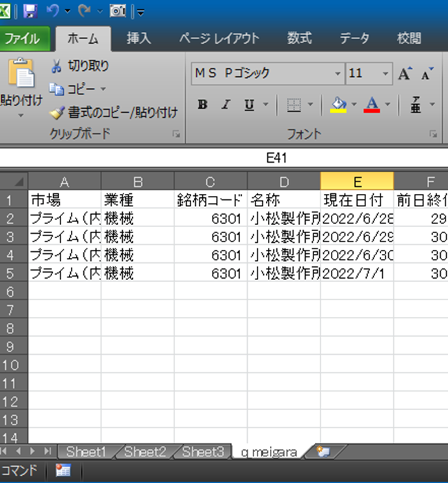Viewport: 448px width, 483px height.
Task: Click the borders icon
Action: coord(294,105)
